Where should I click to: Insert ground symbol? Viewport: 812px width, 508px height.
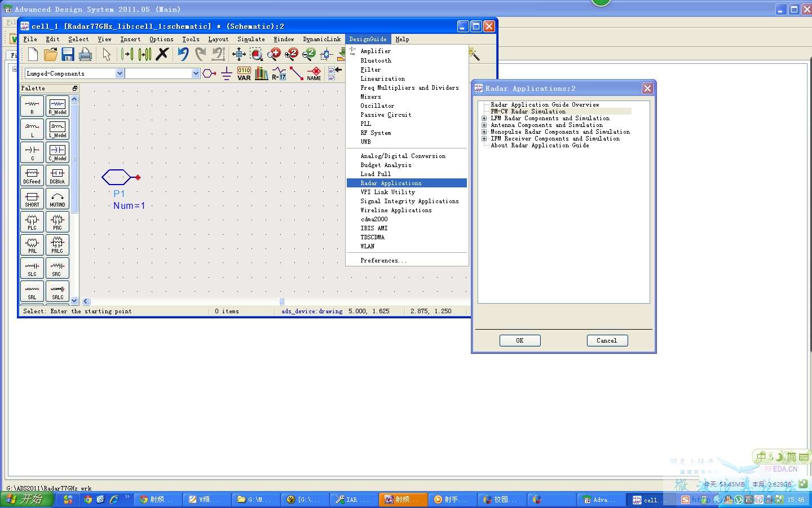click(x=227, y=73)
